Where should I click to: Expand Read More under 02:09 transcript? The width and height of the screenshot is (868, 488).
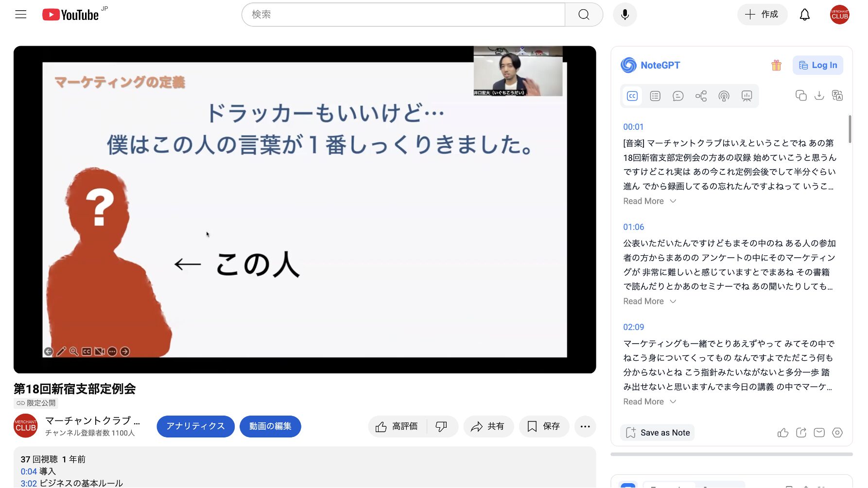click(649, 401)
